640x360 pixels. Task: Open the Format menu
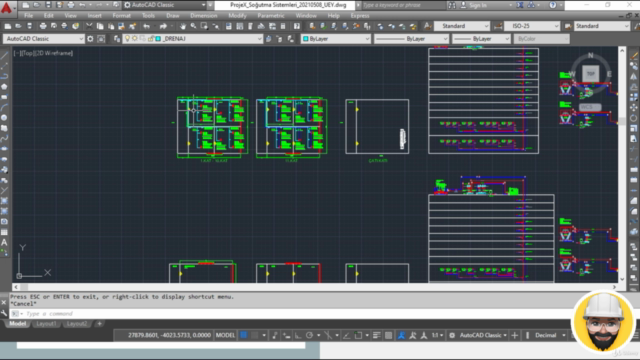coord(121,16)
